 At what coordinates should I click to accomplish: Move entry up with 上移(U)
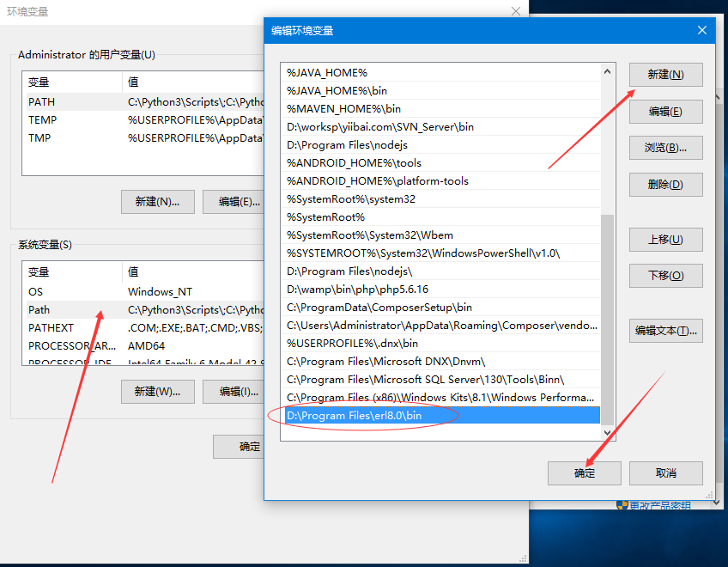pos(665,240)
